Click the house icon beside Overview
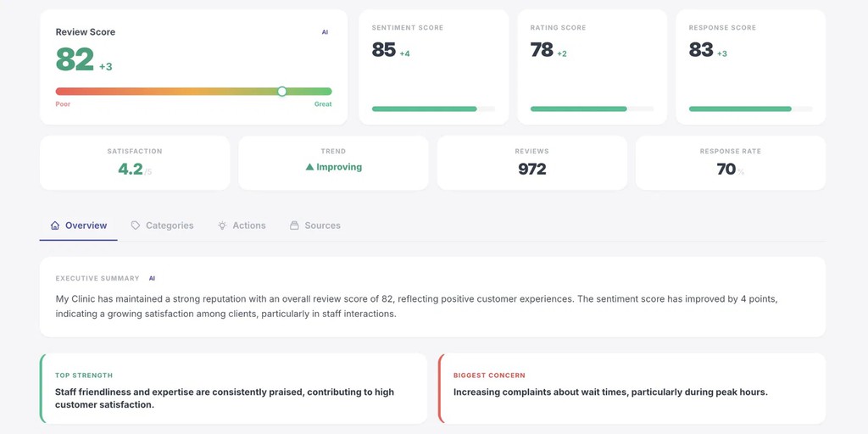This screenshot has width=868, height=434. click(55, 225)
